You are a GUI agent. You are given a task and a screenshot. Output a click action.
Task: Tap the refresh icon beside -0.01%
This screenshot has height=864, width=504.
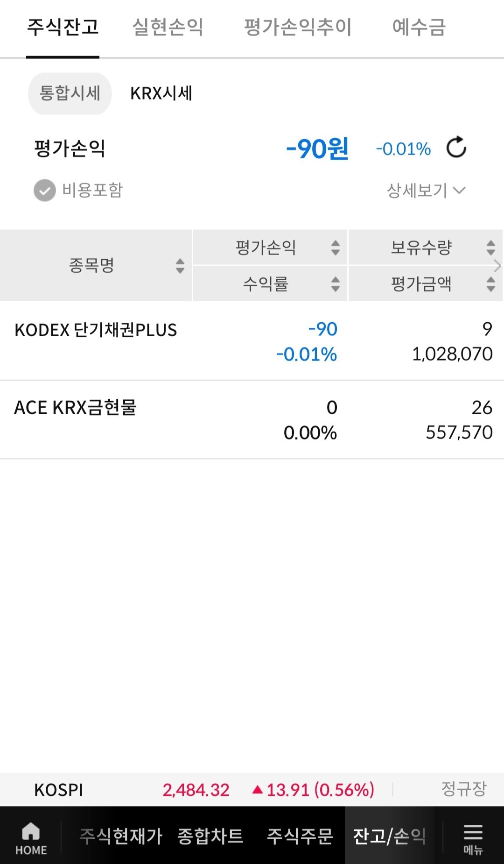[456, 148]
